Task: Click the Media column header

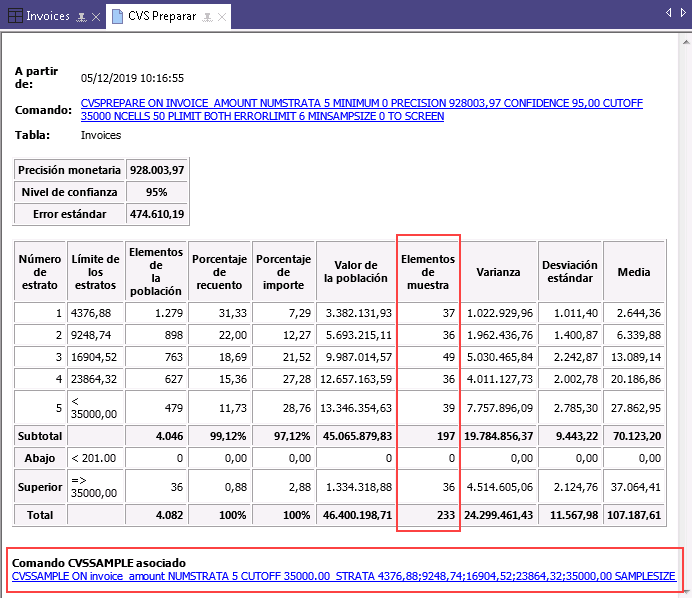Action: click(x=635, y=271)
